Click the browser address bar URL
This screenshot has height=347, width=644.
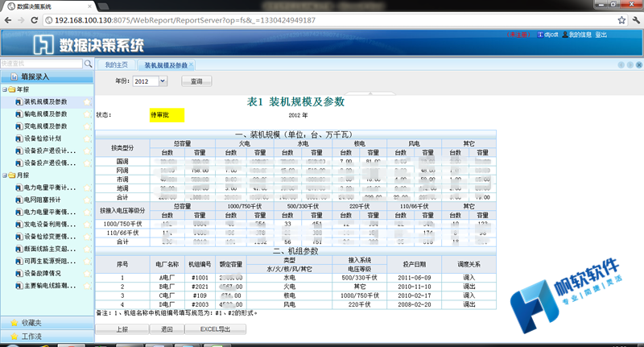click(185, 20)
